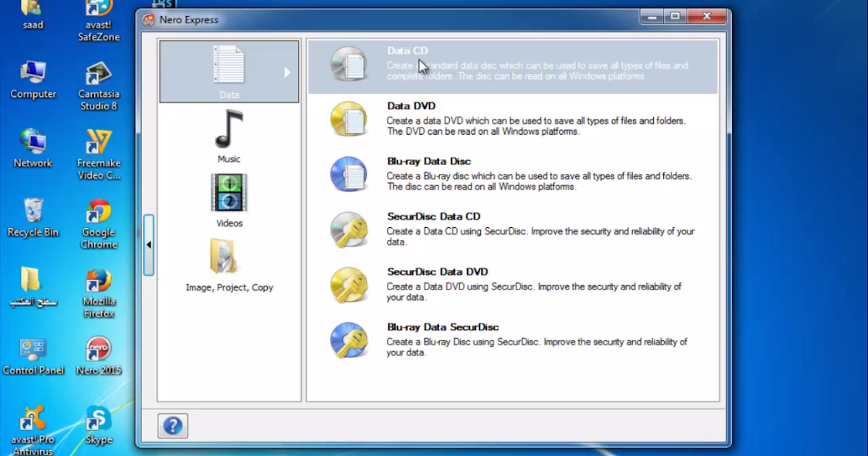Viewport: 868px width, 456px height.
Task: Open Mozilla Firefox desktop shortcut
Action: click(x=99, y=281)
